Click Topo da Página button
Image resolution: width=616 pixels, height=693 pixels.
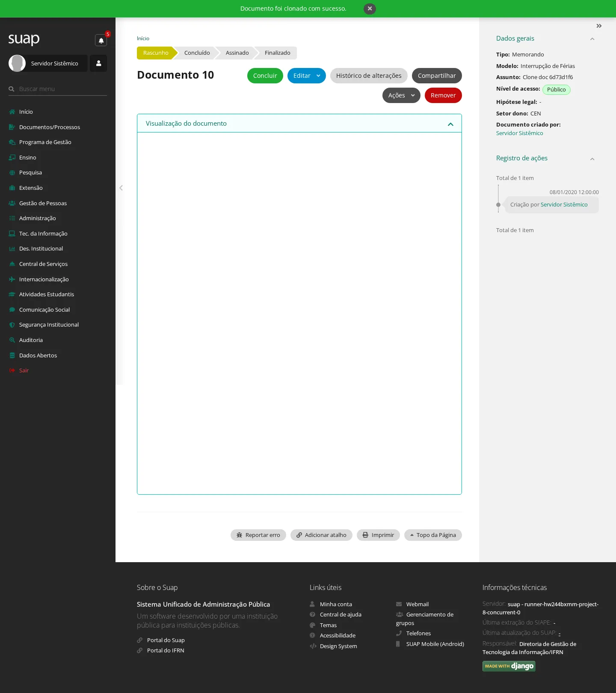(x=433, y=535)
